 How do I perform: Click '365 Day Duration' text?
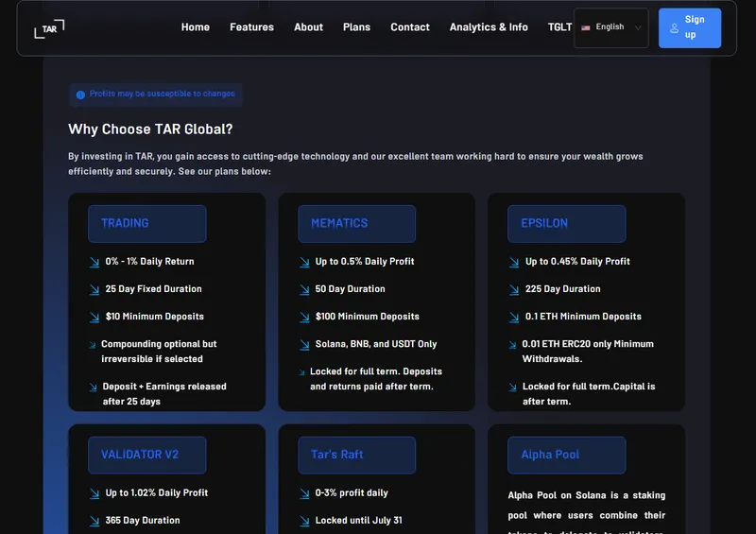tap(143, 521)
